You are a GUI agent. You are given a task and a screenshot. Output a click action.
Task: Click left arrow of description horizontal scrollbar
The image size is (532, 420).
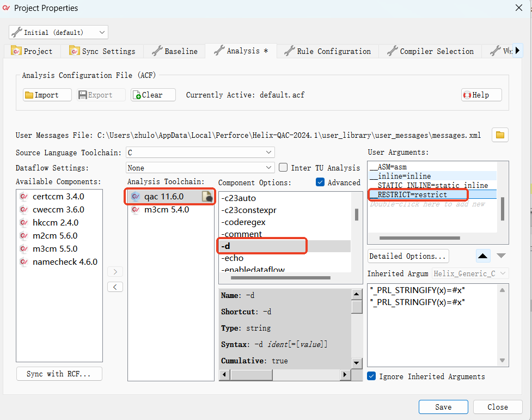click(x=224, y=374)
